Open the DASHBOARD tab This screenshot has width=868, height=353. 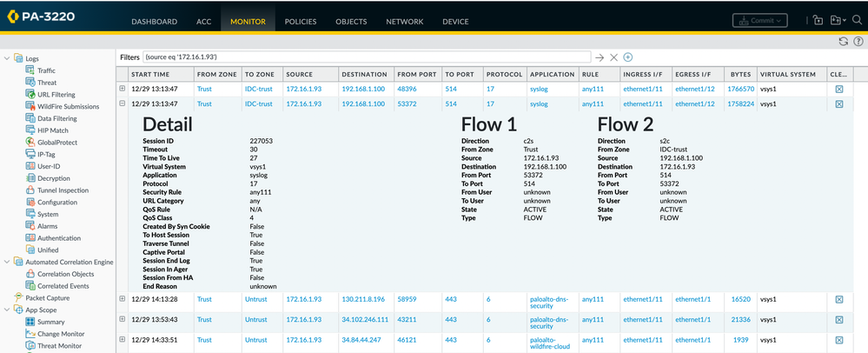tap(154, 21)
